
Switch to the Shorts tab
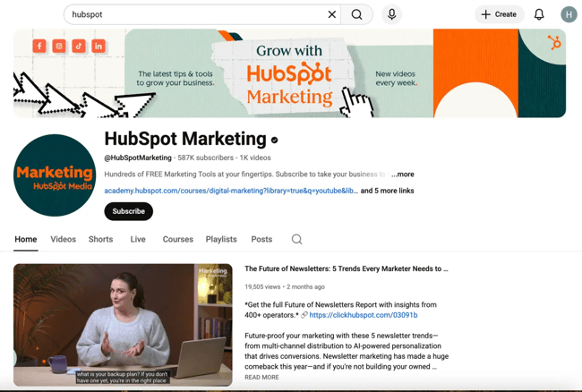[100, 239]
